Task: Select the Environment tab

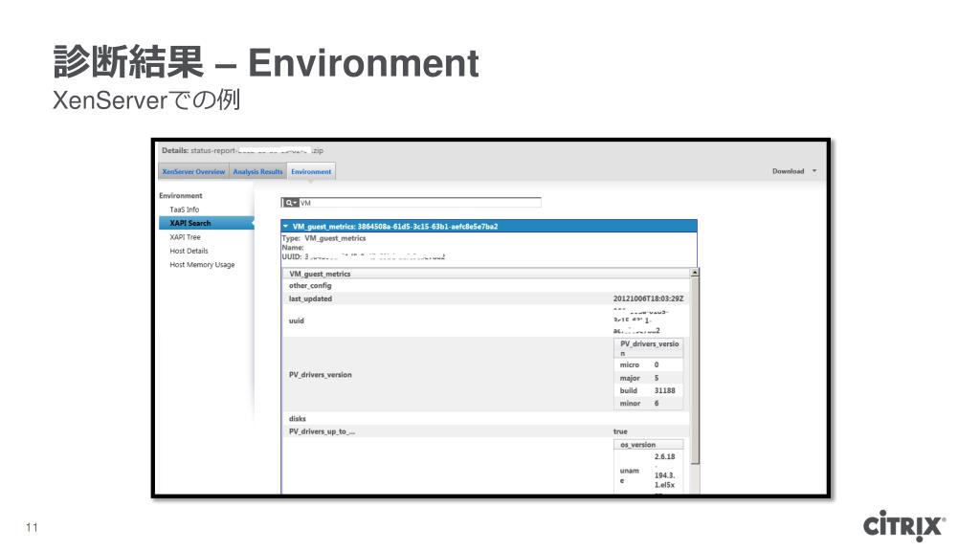Action: click(311, 172)
